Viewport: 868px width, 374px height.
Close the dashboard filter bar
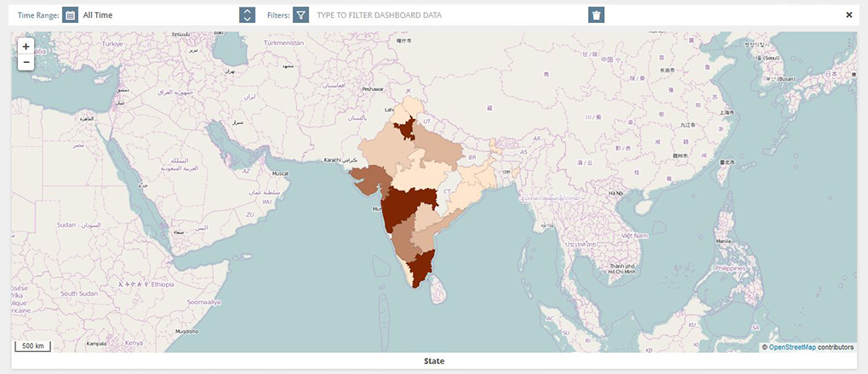[x=848, y=14]
